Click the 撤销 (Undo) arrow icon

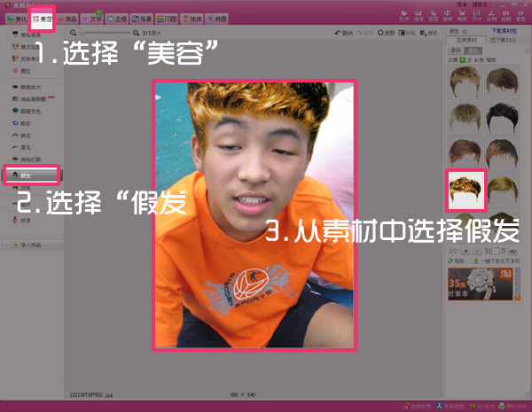(x=339, y=33)
